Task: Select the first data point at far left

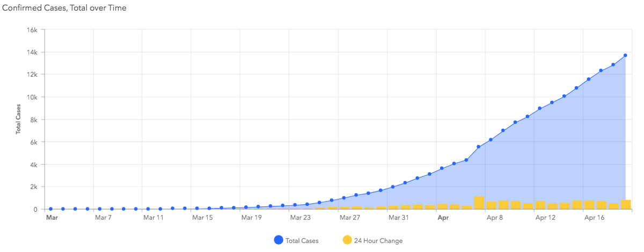Action: [50, 209]
